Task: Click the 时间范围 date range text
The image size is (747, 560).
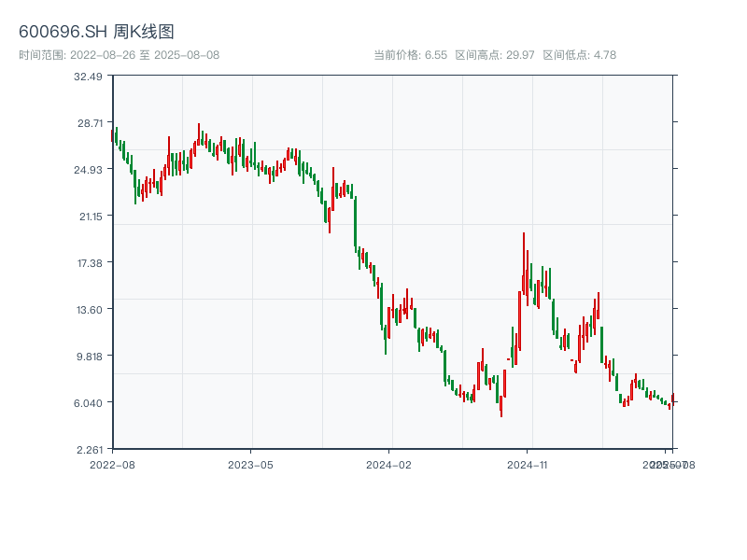Action: pos(120,55)
